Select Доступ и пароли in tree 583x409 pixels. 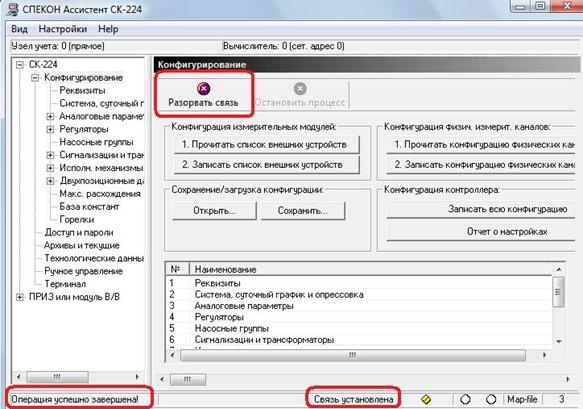79,232
